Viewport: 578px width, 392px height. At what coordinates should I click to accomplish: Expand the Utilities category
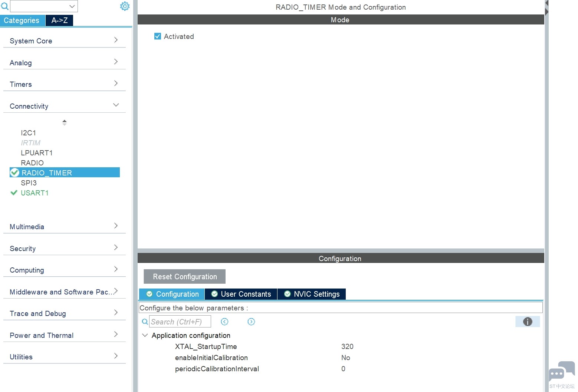click(65, 356)
